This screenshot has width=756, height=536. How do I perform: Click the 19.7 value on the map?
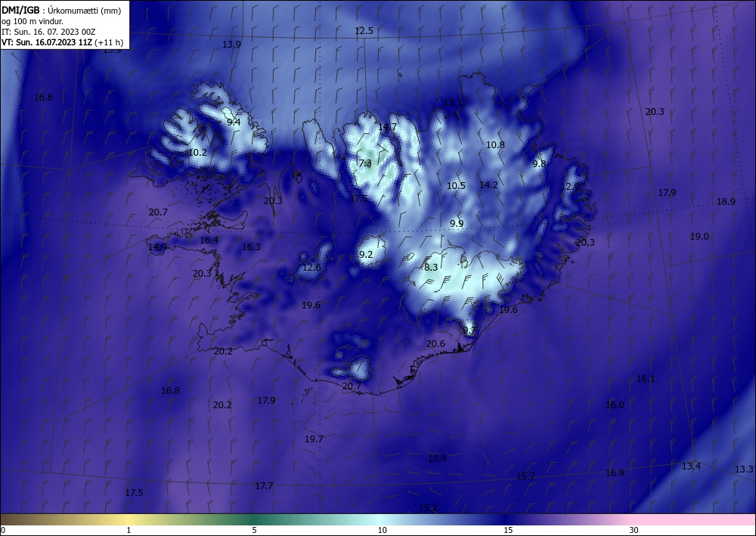point(314,439)
